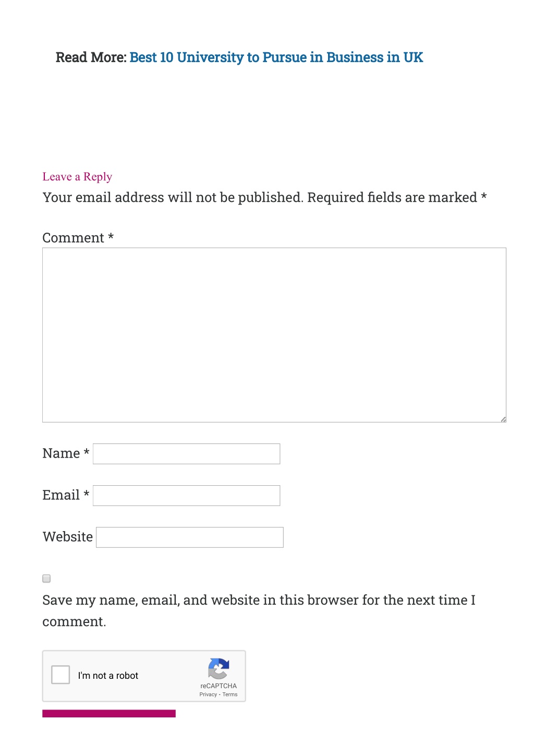This screenshot has width=534, height=756.
Task: Enable the save my name checkbox
Action: 46,579
